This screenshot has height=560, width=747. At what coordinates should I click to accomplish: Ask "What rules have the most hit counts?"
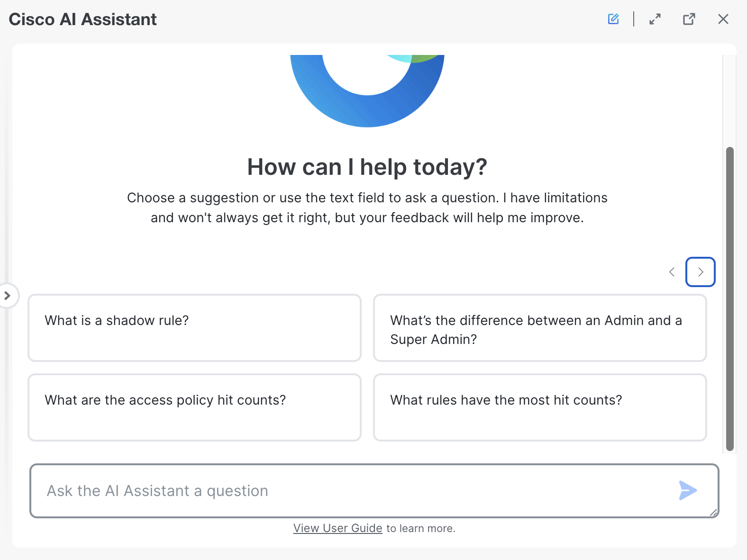(x=540, y=407)
